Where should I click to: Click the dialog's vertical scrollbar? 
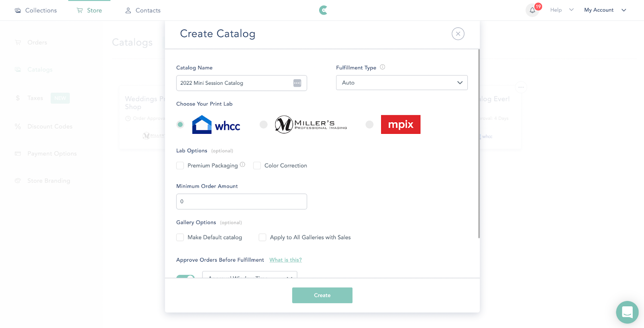tap(479, 143)
